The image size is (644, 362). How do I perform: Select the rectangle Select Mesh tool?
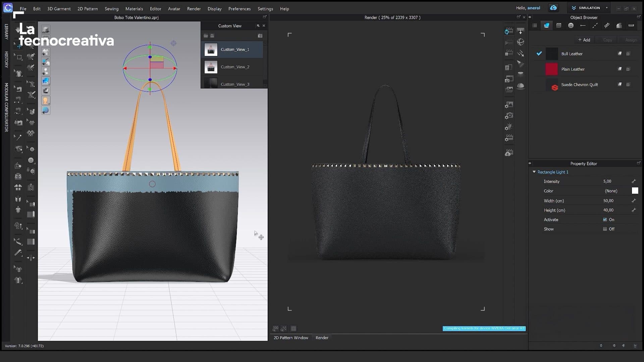tap(18, 57)
